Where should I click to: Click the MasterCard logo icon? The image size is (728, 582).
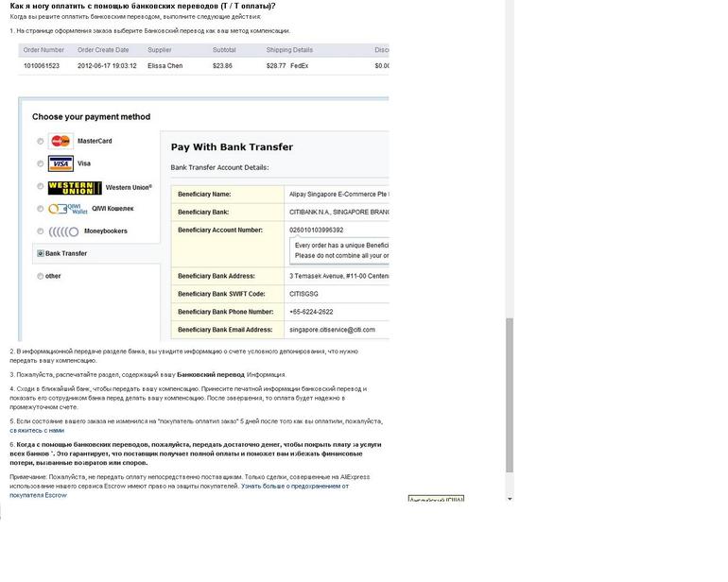pos(61,141)
